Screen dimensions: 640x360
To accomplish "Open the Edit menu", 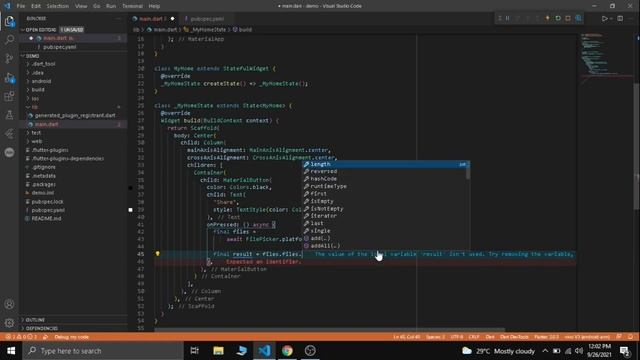I will (36, 6).
